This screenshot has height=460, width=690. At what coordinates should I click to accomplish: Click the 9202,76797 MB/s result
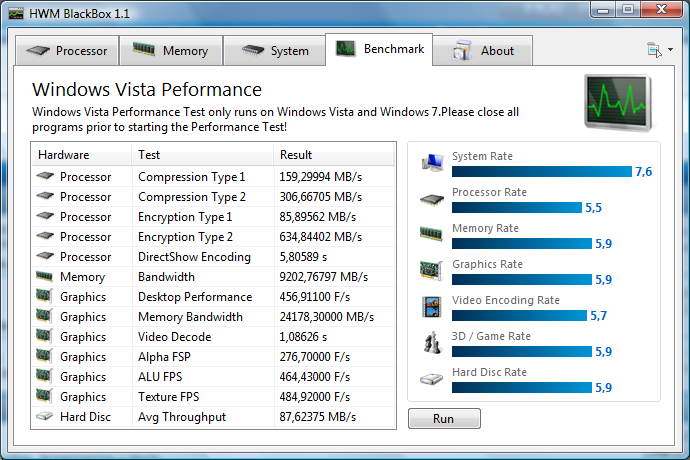click(x=324, y=277)
